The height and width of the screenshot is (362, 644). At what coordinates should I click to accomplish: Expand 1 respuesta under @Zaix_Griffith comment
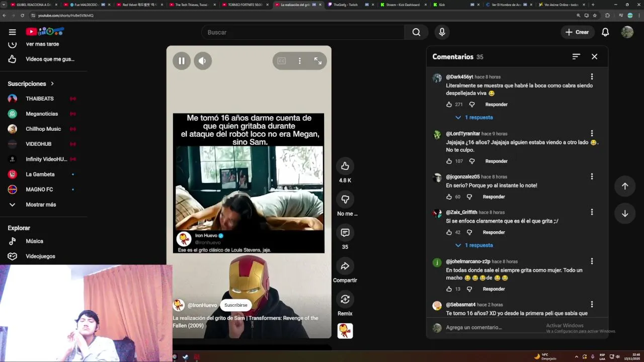[x=474, y=245]
